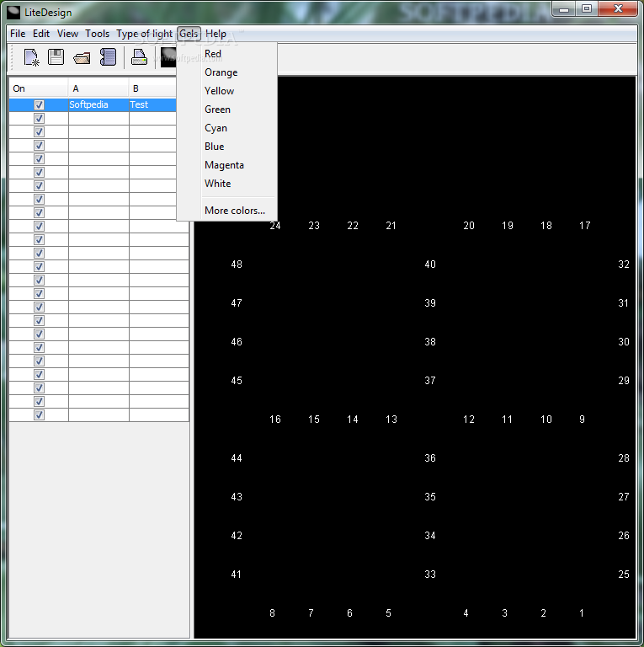644x647 pixels.
Task: Choose Magenta gel from the menu
Action: click(x=226, y=165)
